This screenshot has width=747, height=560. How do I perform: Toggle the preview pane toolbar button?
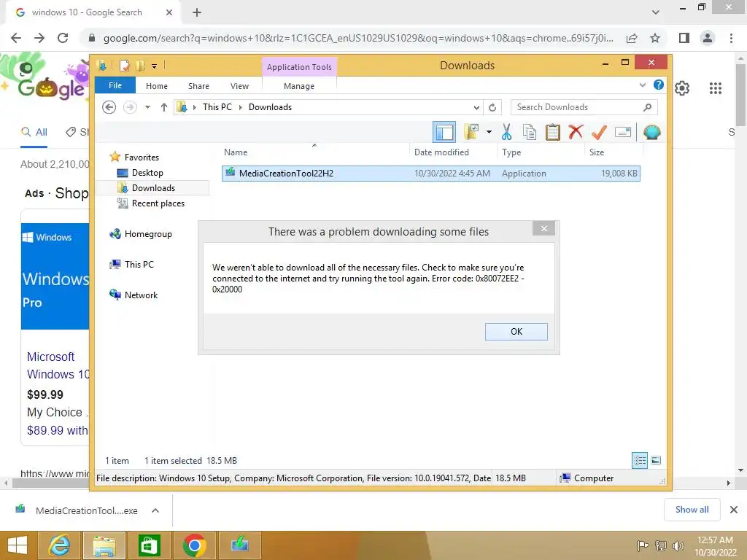pos(444,132)
